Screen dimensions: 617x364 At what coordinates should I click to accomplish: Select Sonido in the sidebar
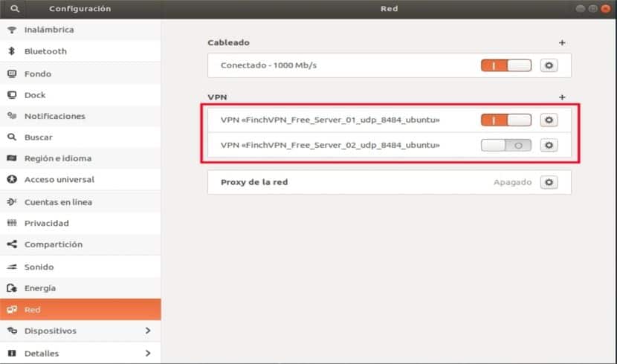tap(80, 267)
